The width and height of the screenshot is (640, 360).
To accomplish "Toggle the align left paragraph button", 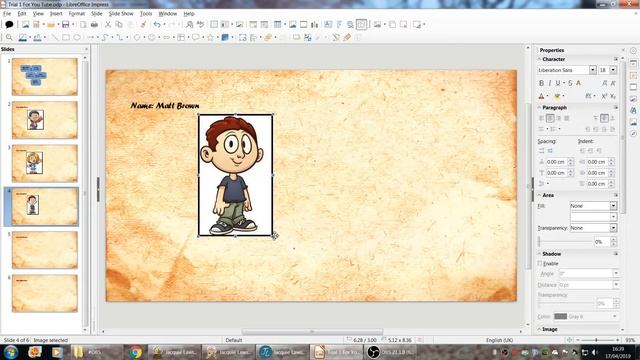I will click(x=542, y=118).
